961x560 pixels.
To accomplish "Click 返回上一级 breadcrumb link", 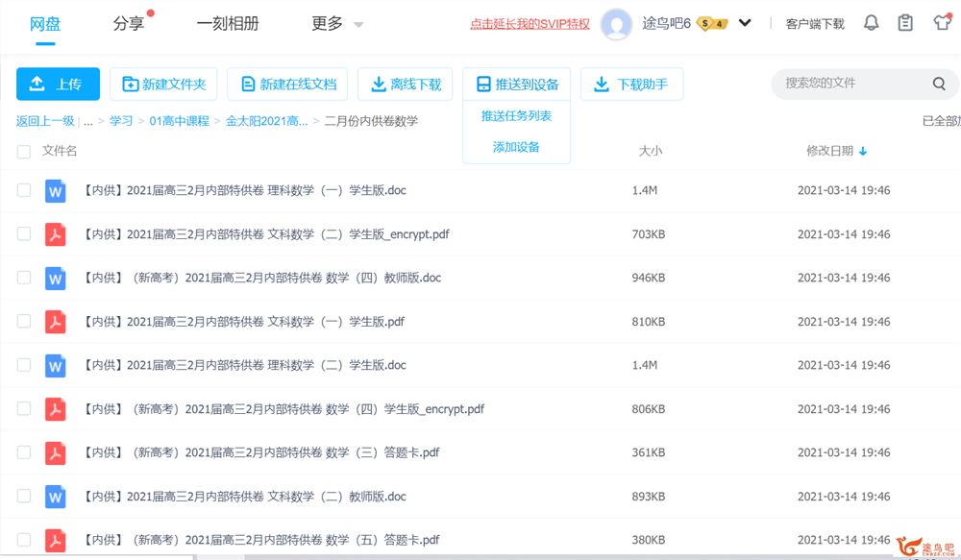I will tap(45, 121).
